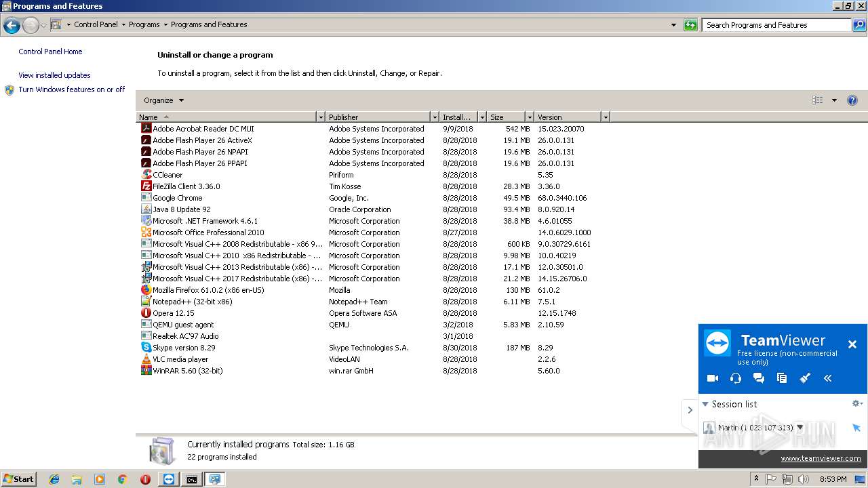868x488 pixels.
Task: Open Windows Media Player taskbar icon
Action: click(100, 479)
